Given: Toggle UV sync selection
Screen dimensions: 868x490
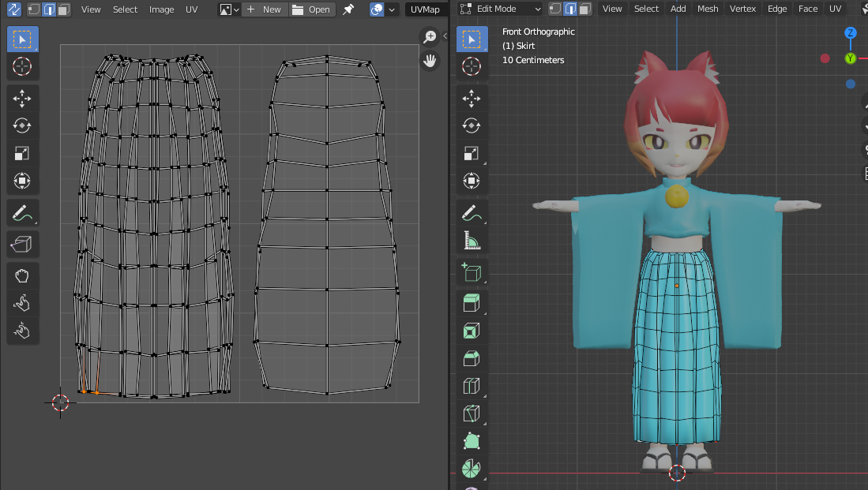Looking at the screenshot, I should pos(13,9).
